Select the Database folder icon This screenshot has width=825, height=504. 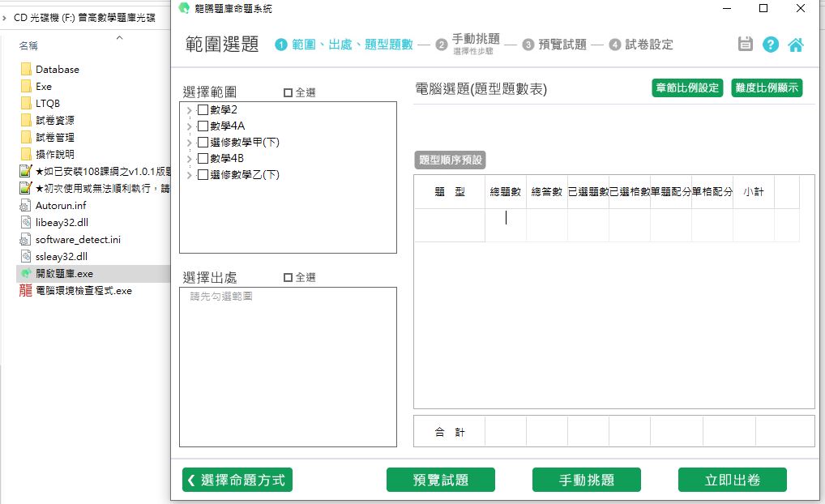(26, 70)
